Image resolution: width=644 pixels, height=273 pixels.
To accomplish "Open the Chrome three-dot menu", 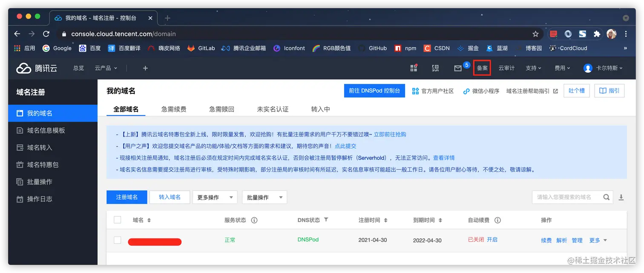I will click(x=626, y=34).
